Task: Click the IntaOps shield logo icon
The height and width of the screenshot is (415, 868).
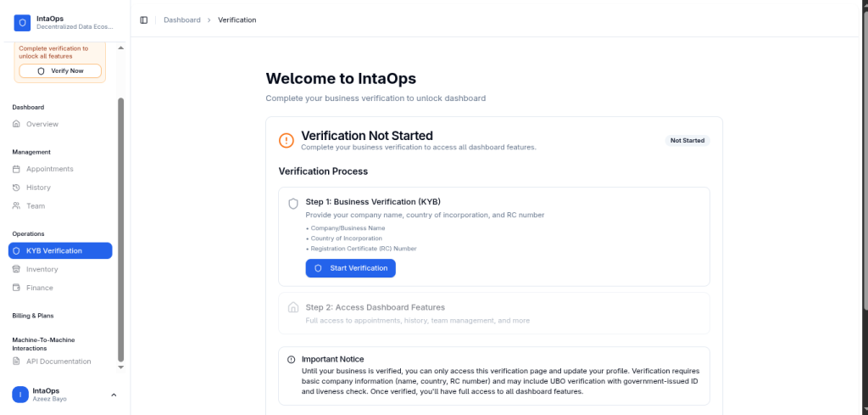Action: [22, 22]
